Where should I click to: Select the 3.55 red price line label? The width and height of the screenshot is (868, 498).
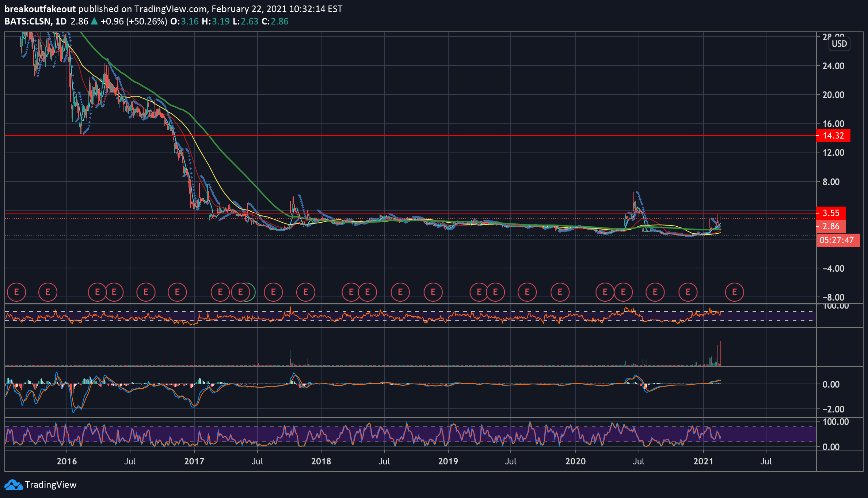click(831, 213)
